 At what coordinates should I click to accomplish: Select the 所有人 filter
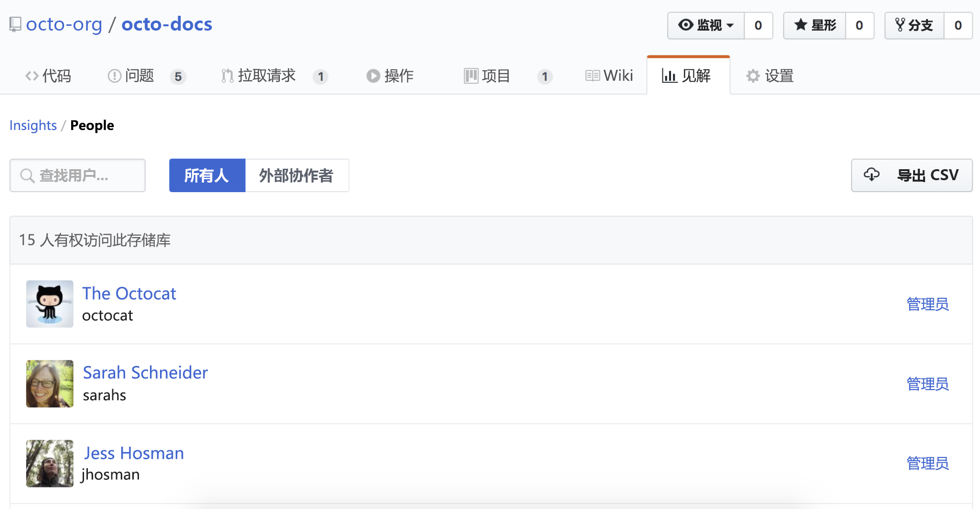click(x=207, y=175)
